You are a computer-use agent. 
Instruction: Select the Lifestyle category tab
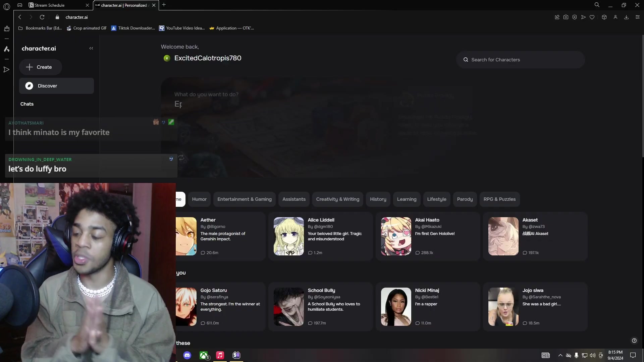[437, 199]
